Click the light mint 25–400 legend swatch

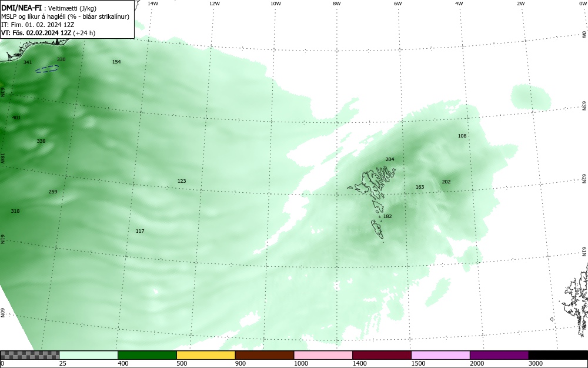point(88,355)
